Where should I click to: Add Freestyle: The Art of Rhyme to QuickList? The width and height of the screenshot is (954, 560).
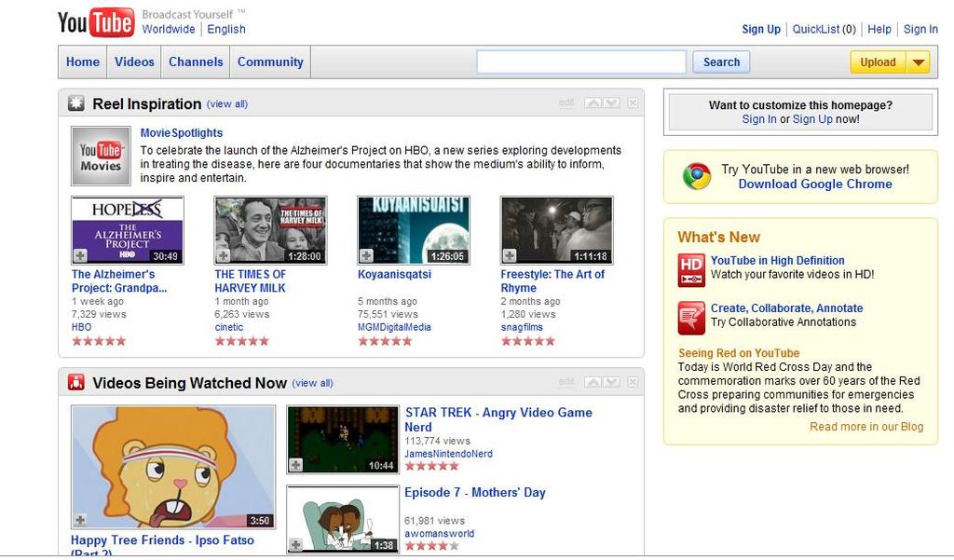click(x=510, y=255)
